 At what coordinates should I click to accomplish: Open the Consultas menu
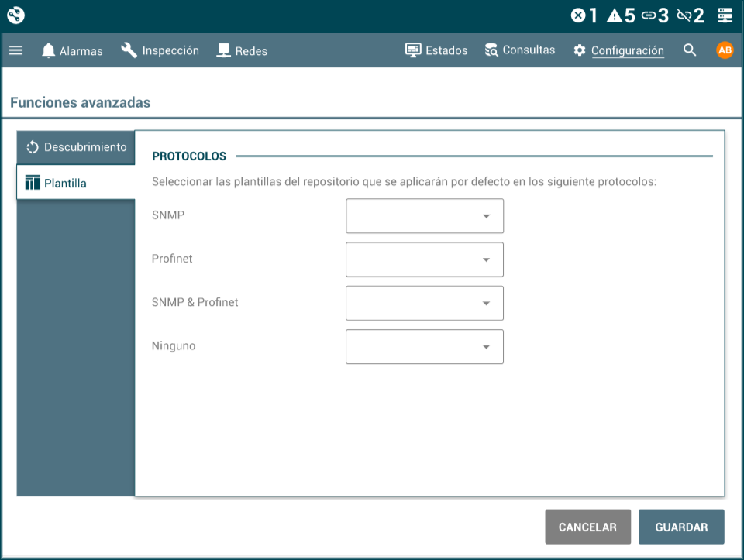(519, 50)
